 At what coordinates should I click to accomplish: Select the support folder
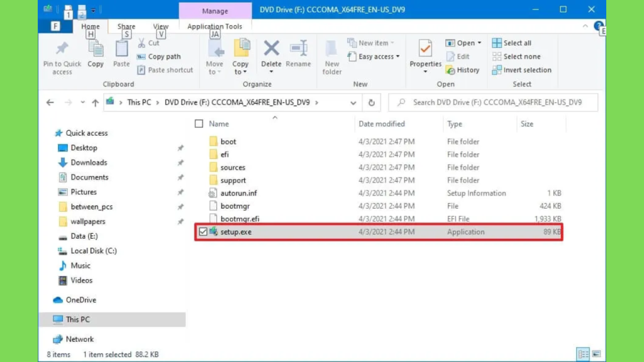click(x=233, y=180)
